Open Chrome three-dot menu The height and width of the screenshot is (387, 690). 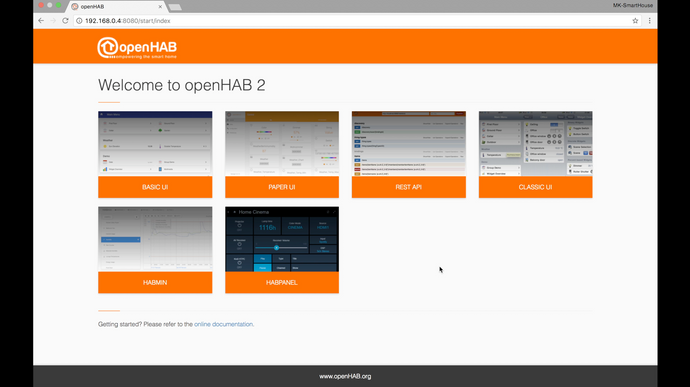tap(650, 21)
